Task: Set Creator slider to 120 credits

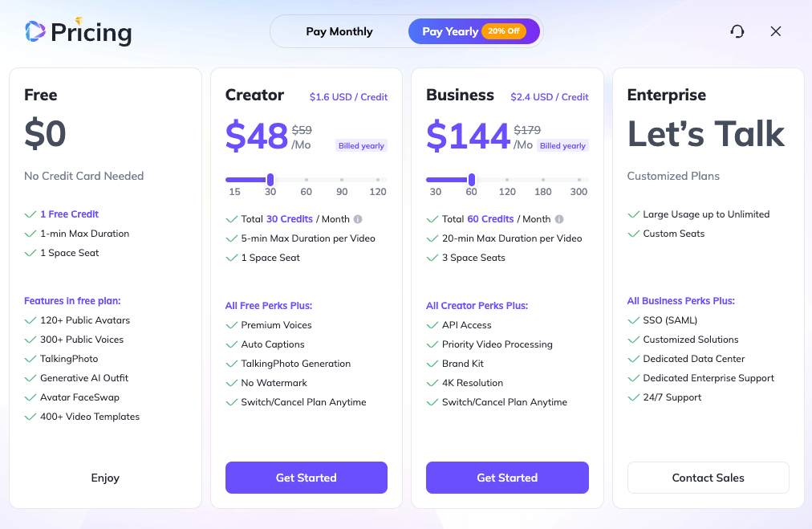Action: click(x=378, y=180)
